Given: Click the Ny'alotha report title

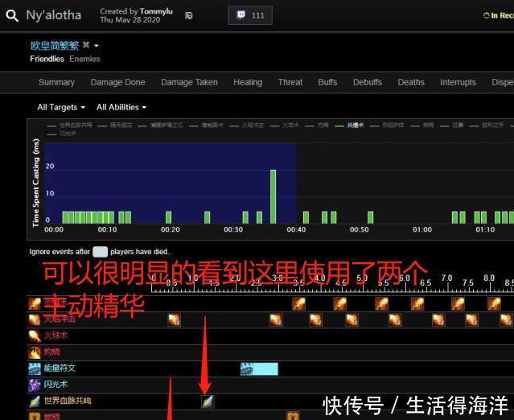Looking at the screenshot, I should [x=54, y=15].
